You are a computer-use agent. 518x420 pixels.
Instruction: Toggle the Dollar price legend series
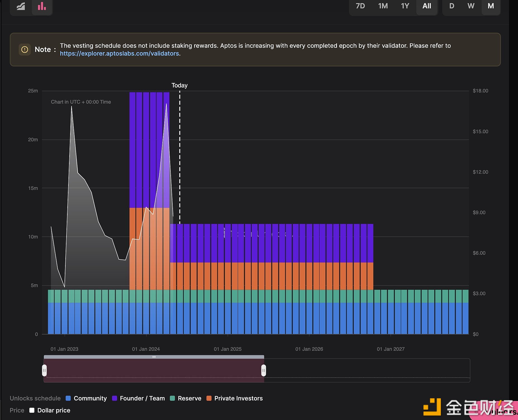click(x=50, y=410)
